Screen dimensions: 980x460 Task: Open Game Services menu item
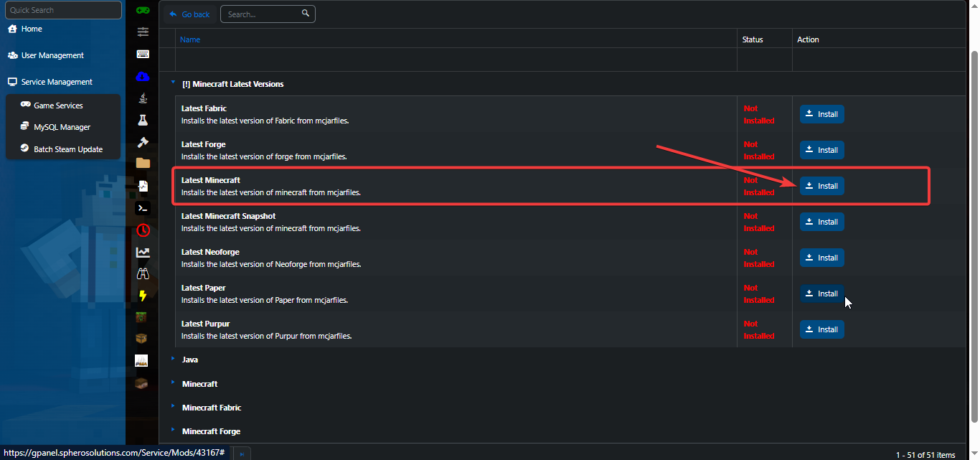point(58,105)
